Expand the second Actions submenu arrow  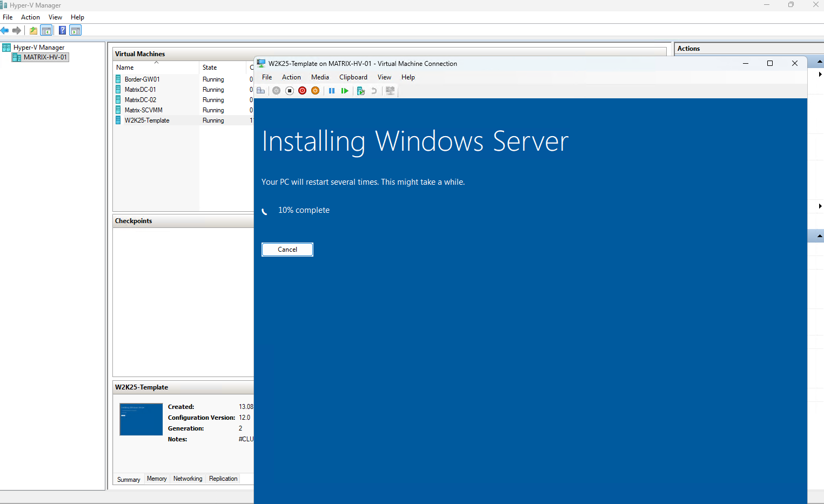click(820, 206)
